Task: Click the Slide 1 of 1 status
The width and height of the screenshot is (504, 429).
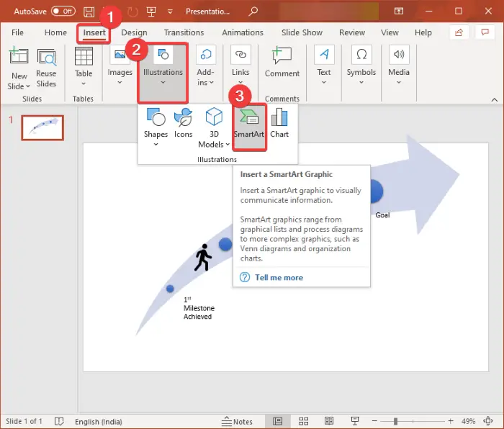Action: point(24,421)
